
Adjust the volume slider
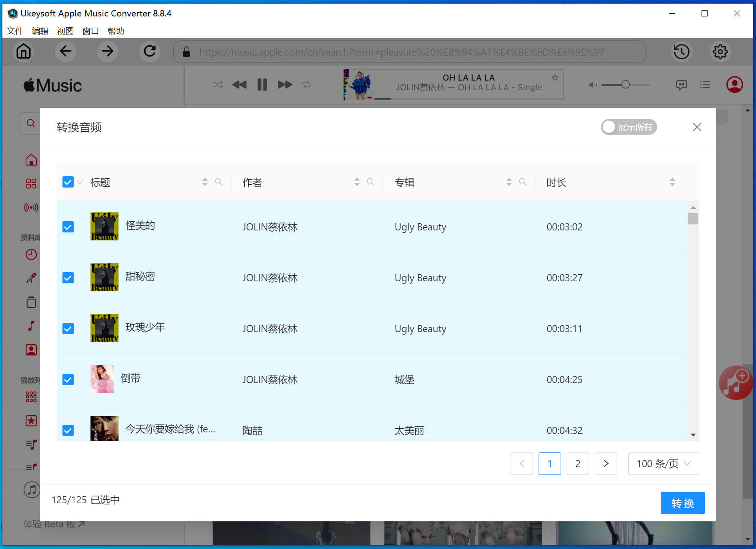tap(625, 85)
